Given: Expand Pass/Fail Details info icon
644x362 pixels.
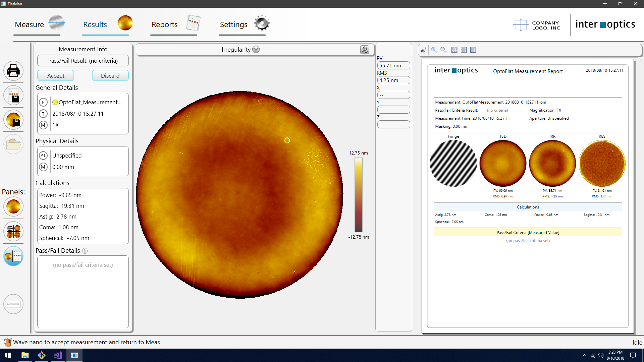Looking at the screenshot, I should coord(85,251).
